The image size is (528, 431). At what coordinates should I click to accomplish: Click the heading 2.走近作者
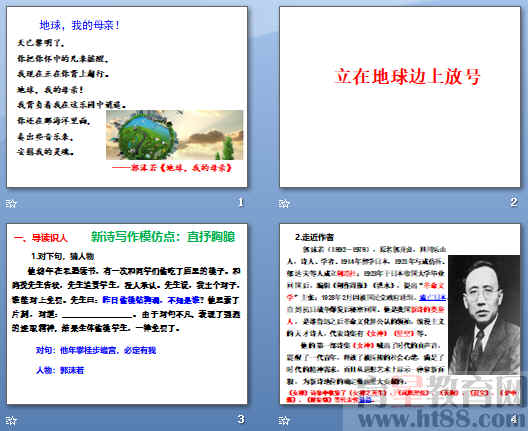coord(314,237)
